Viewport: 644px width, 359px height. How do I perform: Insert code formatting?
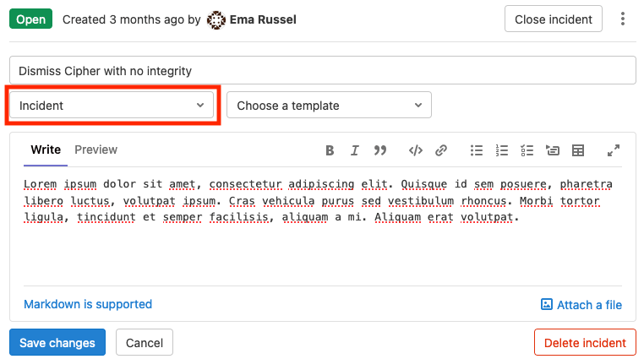click(416, 150)
